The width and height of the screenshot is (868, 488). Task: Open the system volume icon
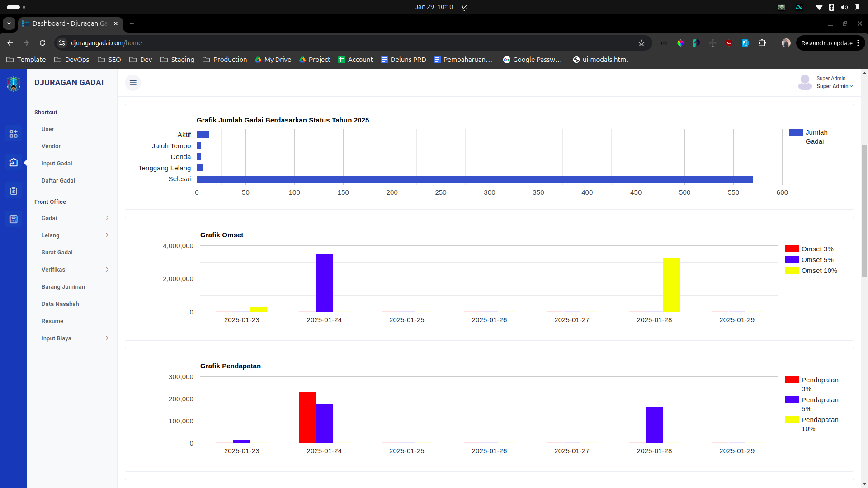844,7
